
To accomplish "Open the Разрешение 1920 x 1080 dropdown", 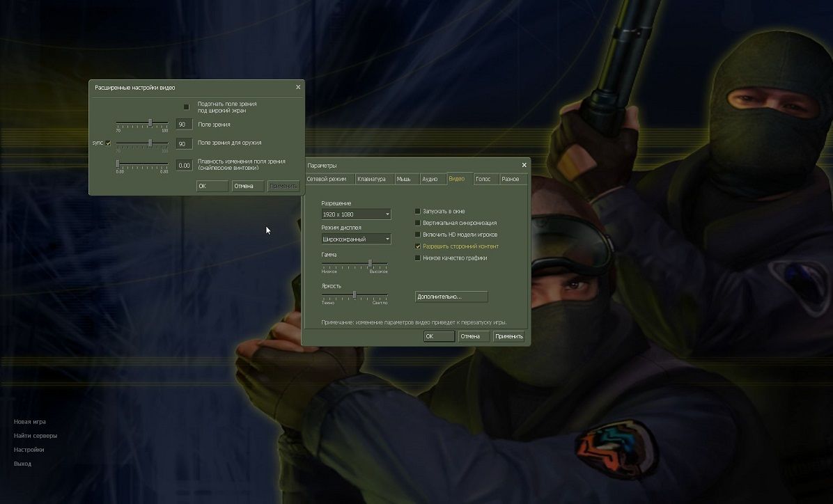I will [356, 214].
